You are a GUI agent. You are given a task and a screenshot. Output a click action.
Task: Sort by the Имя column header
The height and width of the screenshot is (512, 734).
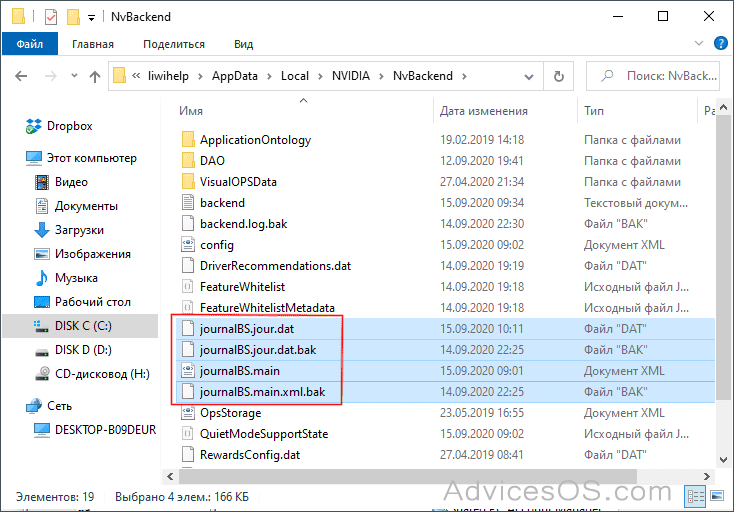[x=191, y=111]
